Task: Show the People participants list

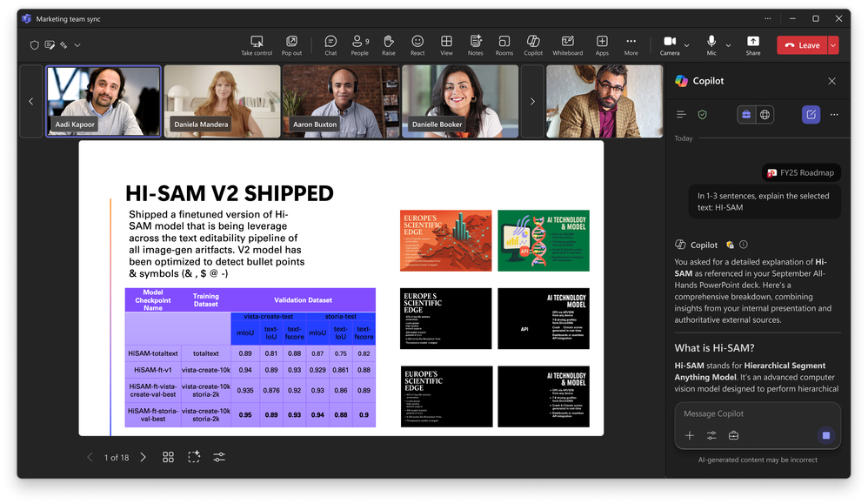Action: coord(359,45)
